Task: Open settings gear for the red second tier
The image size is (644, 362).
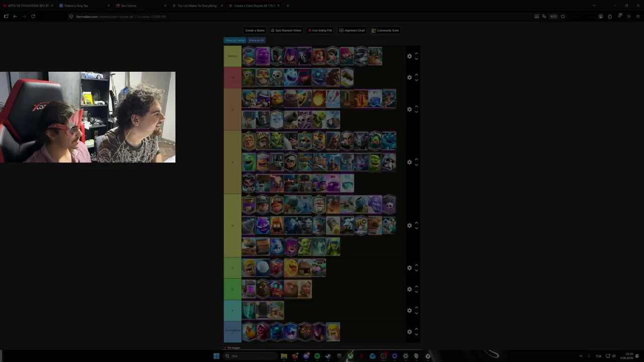Action: coord(409,77)
